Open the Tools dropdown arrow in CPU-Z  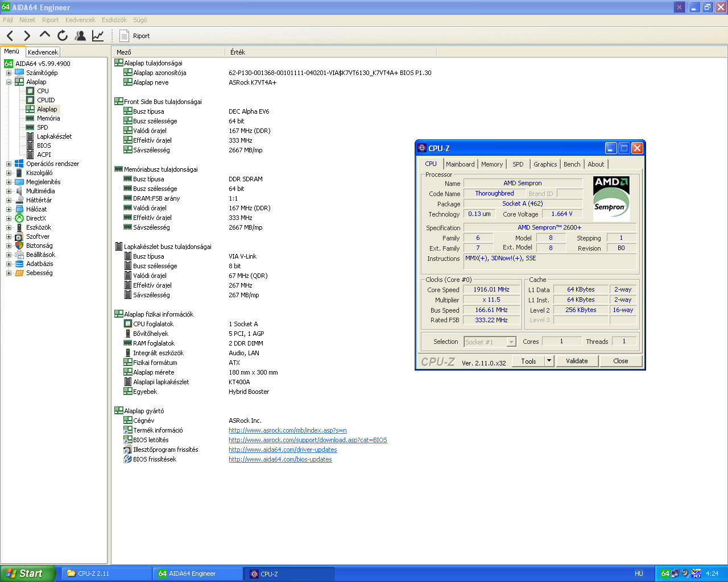click(x=549, y=361)
